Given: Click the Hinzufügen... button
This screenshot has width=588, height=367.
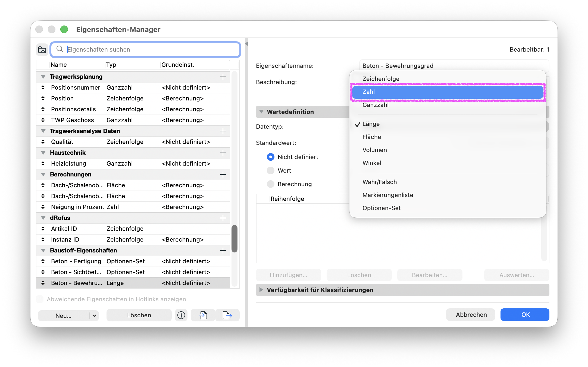Looking at the screenshot, I should coord(288,275).
